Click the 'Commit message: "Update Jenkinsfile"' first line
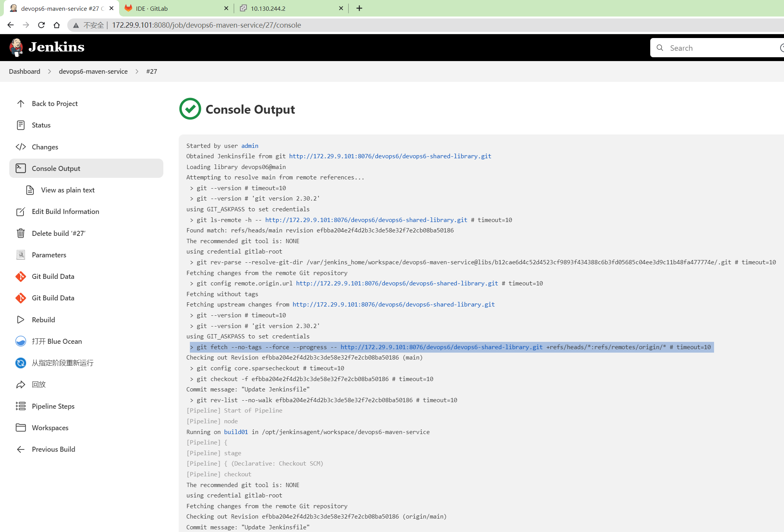Viewport: 784px width, 532px height. pyautogui.click(x=248, y=389)
